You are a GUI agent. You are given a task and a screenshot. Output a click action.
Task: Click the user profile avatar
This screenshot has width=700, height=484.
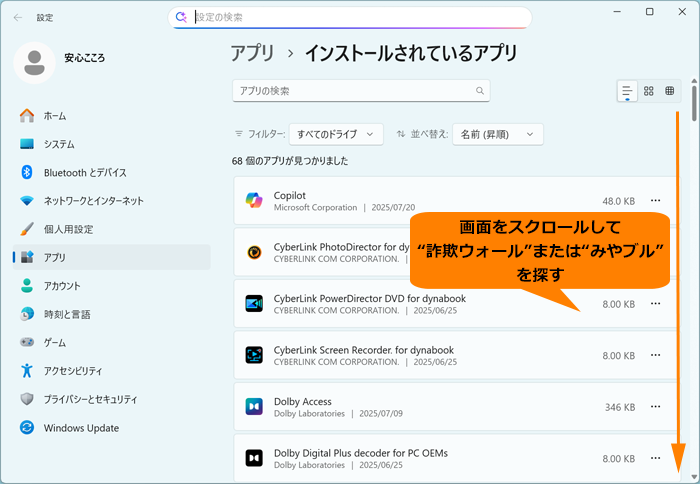click(x=34, y=63)
